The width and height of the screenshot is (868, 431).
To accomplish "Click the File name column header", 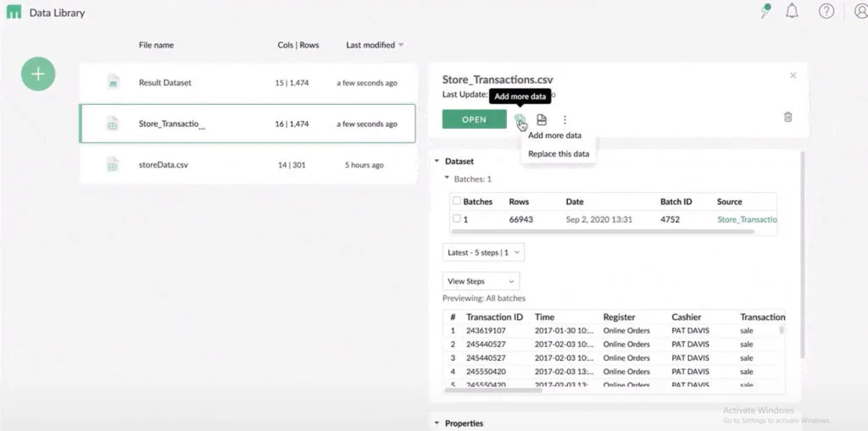I will pyautogui.click(x=156, y=45).
